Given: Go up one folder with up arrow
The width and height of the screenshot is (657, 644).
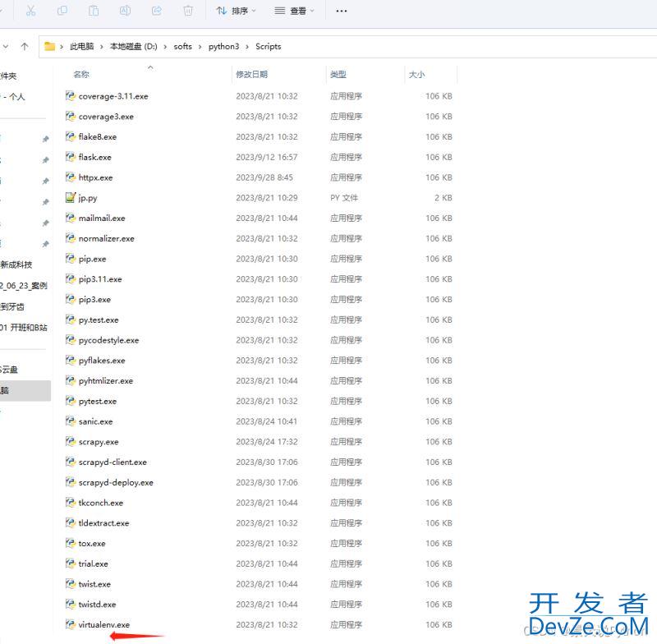Looking at the screenshot, I should [x=25, y=47].
